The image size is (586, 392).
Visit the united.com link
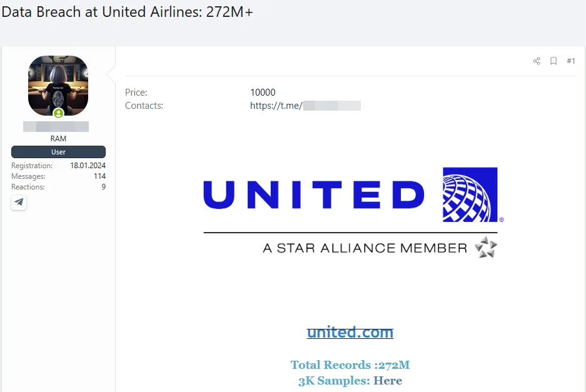[350, 332]
